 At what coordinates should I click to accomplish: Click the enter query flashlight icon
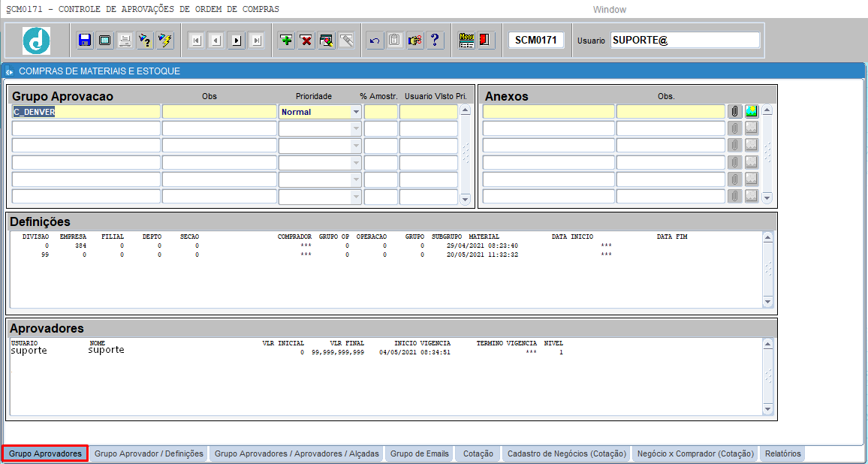(x=145, y=41)
